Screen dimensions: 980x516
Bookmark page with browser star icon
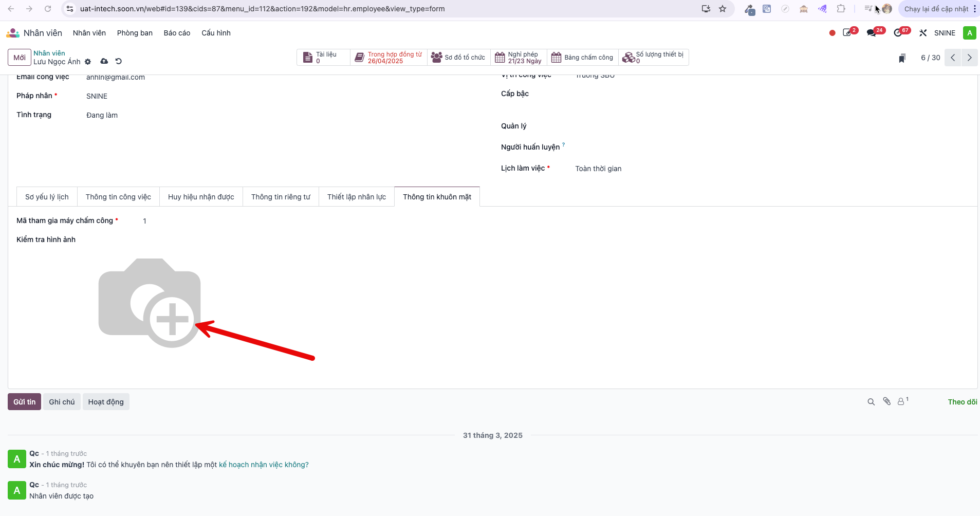[723, 9]
